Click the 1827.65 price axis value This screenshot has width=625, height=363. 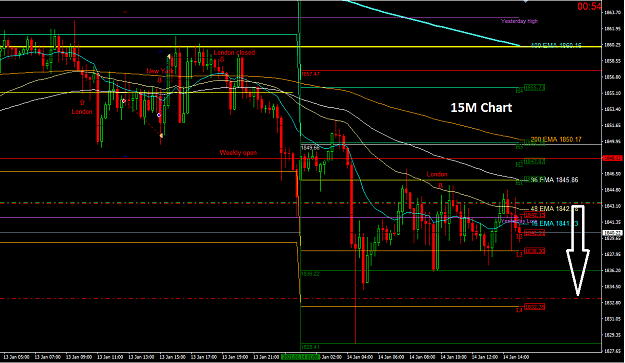(612, 351)
